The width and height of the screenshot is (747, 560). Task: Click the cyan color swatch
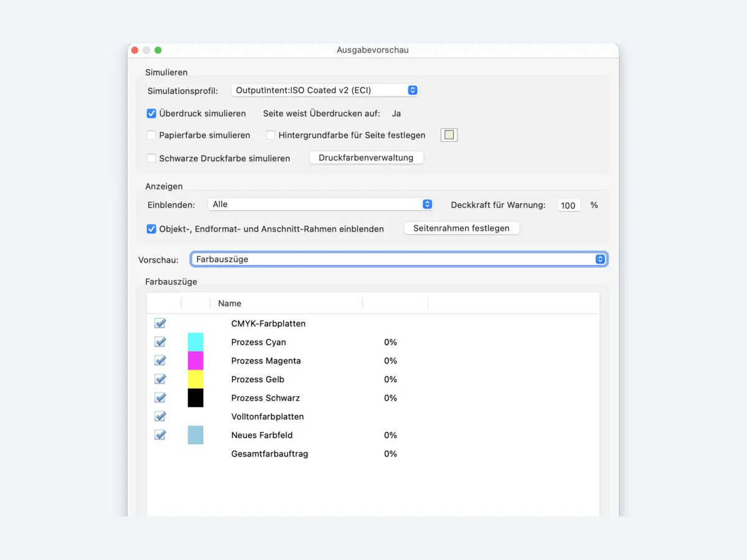195,342
